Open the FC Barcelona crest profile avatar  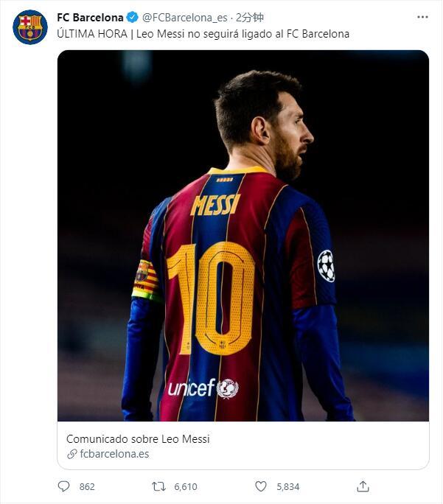tap(30, 27)
